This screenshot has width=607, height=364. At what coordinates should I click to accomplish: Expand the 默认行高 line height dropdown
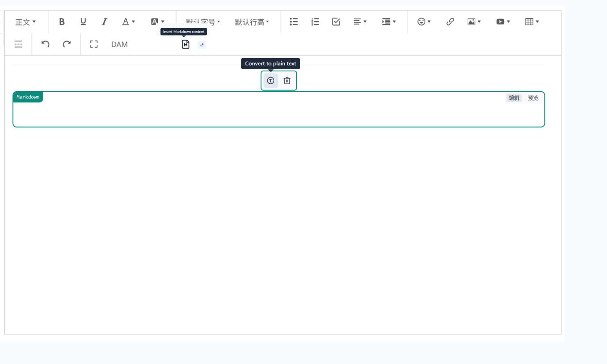pos(252,22)
